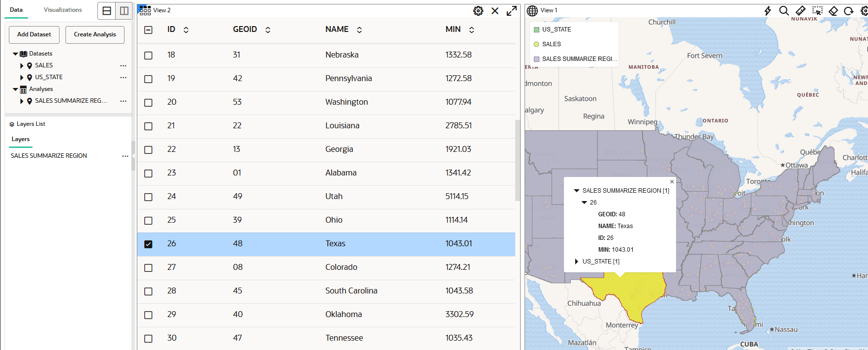Activate the rectangle selection tool
868x350 pixels.
817,11
